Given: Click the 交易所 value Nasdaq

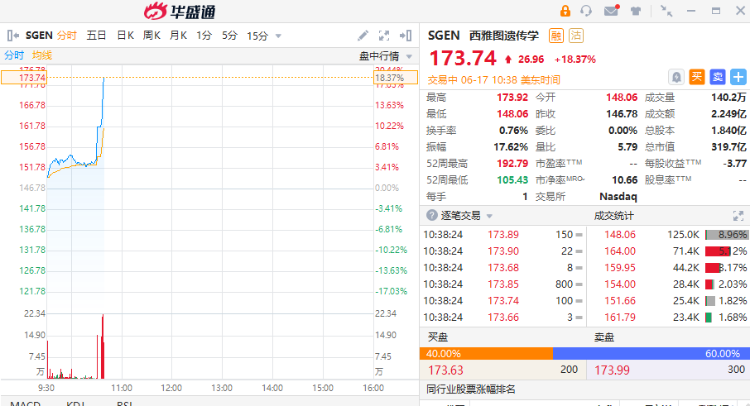Looking at the screenshot, I should (x=618, y=197).
